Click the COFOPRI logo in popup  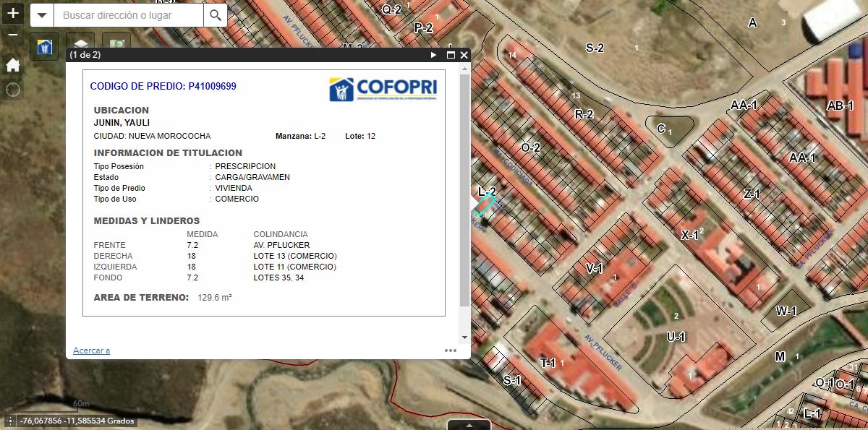[383, 90]
